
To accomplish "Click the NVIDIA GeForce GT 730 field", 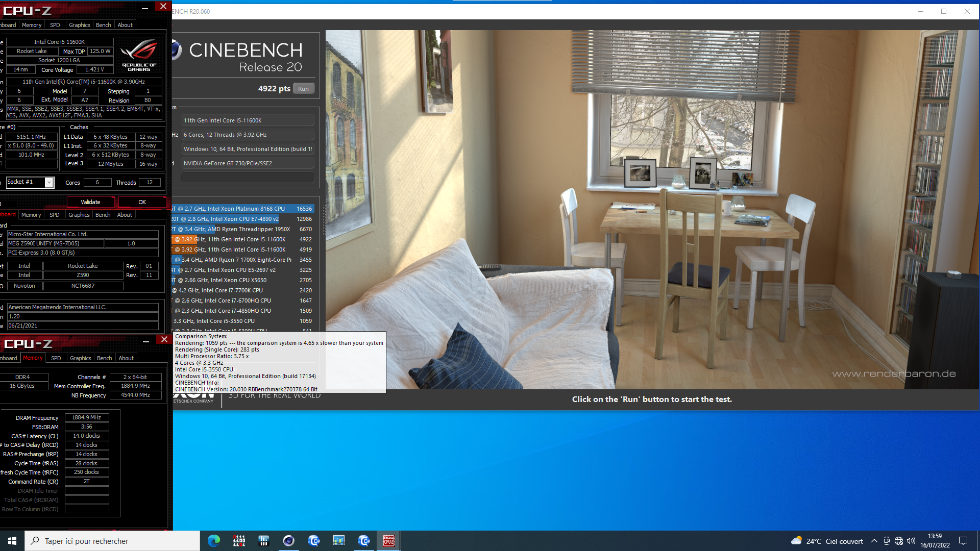I will tap(248, 163).
